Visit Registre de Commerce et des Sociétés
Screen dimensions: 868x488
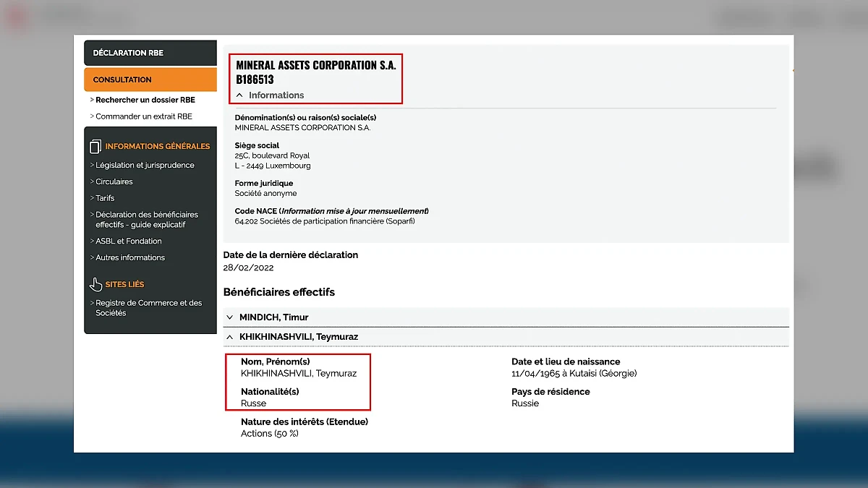click(148, 308)
